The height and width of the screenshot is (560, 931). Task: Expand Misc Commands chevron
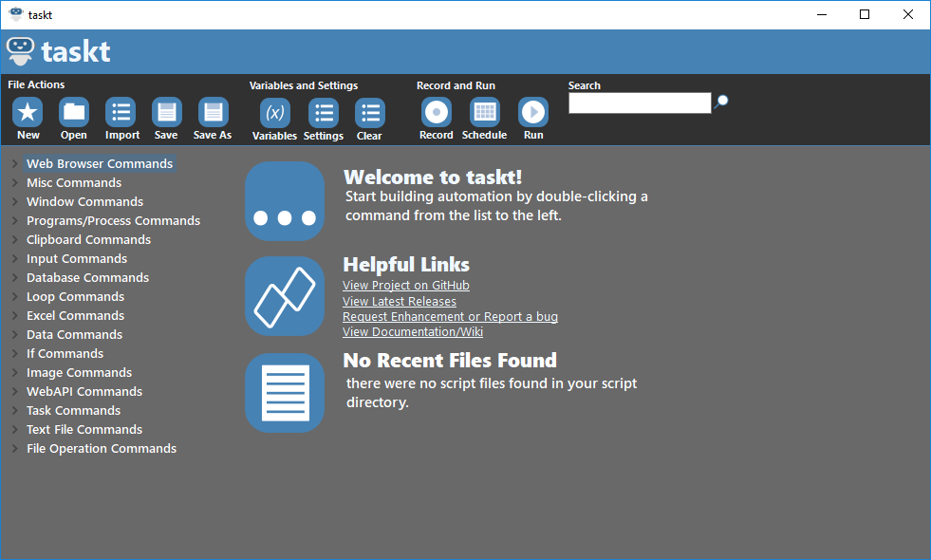[15, 182]
